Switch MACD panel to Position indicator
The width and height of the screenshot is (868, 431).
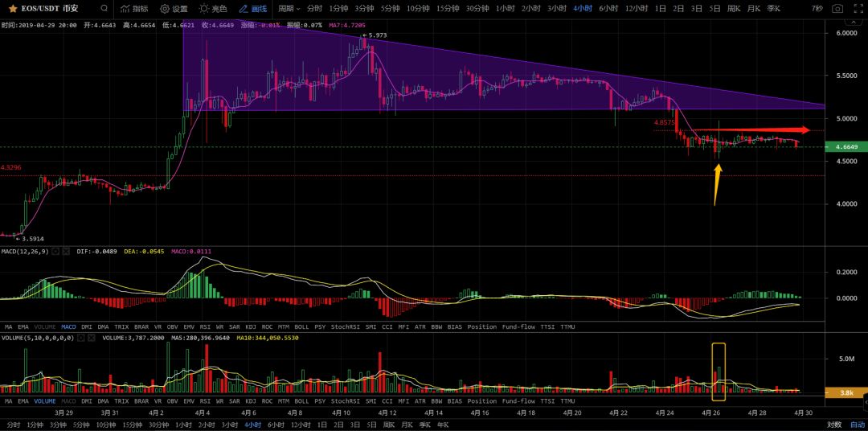(x=481, y=326)
